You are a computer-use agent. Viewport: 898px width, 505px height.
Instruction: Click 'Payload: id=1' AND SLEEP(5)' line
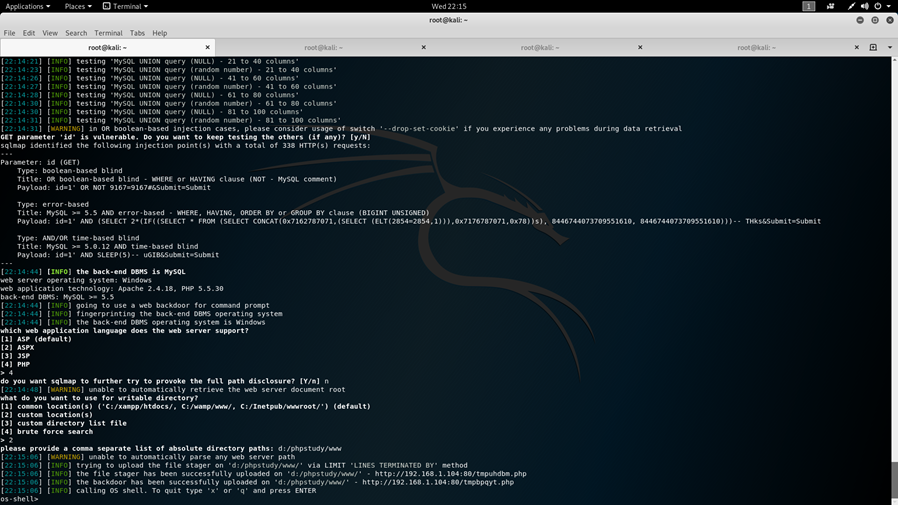[118, 255]
